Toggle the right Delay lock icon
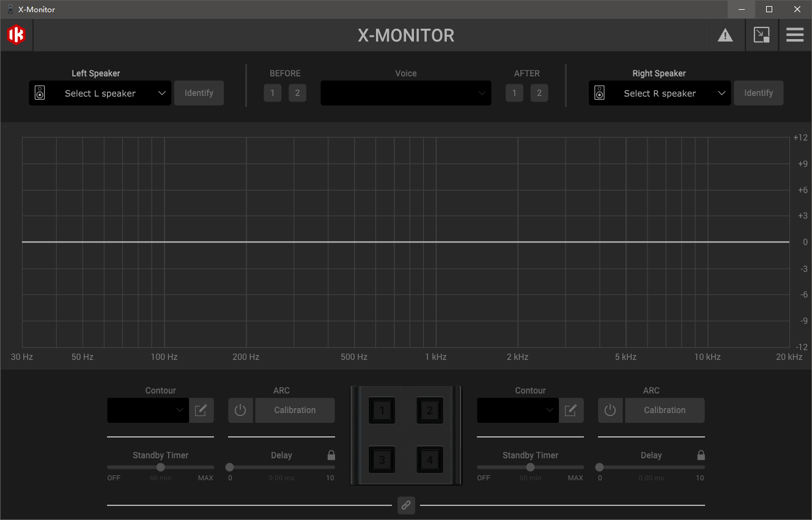812x520 pixels. (701, 455)
